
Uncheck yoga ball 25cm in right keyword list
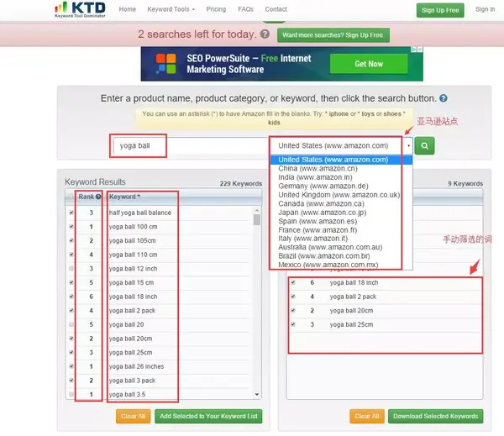pos(293,324)
